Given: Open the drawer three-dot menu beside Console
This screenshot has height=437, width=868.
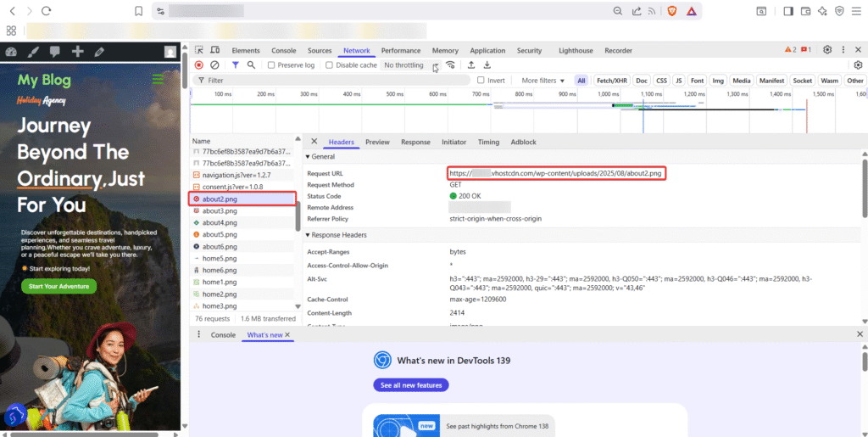Looking at the screenshot, I should (198, 335).
